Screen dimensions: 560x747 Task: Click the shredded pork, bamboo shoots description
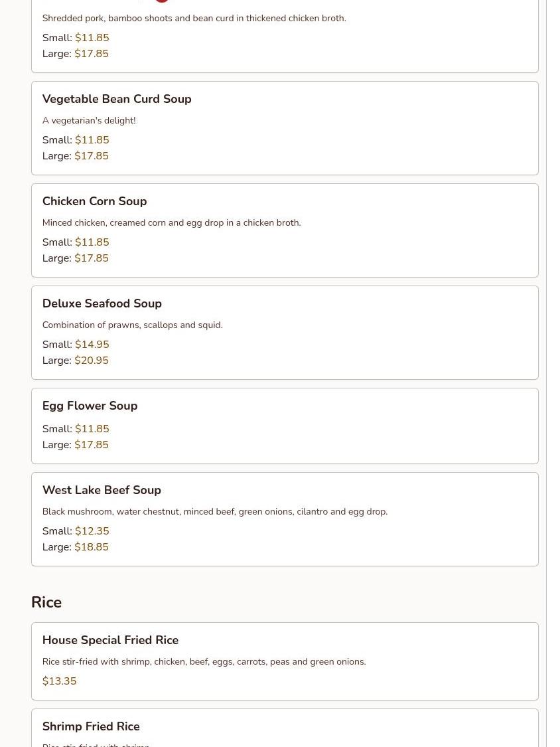[194, 18]
